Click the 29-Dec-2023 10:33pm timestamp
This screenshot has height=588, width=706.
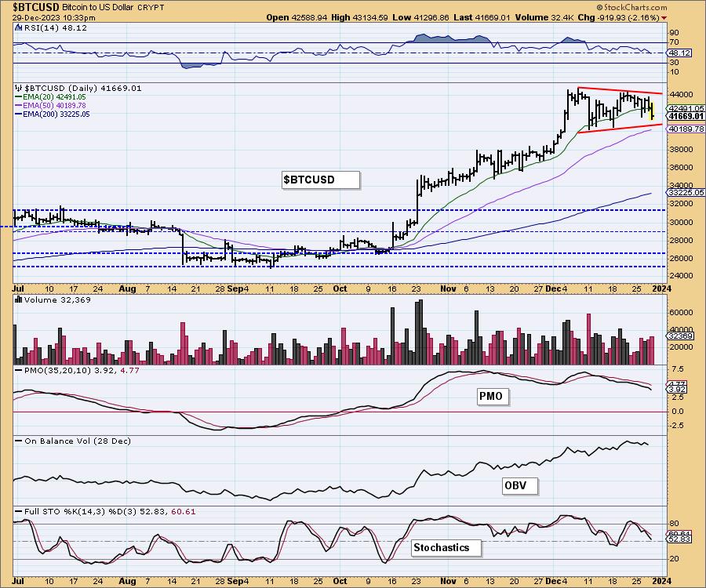(54, 17)
